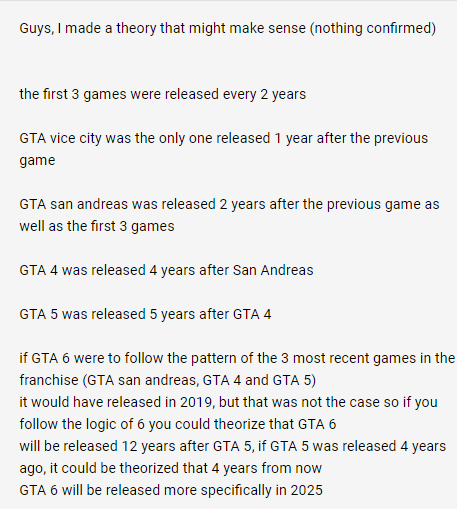Screen dimensions: 457x509
Task: Click the year "2025" at the end
Action: coord(307,490)
